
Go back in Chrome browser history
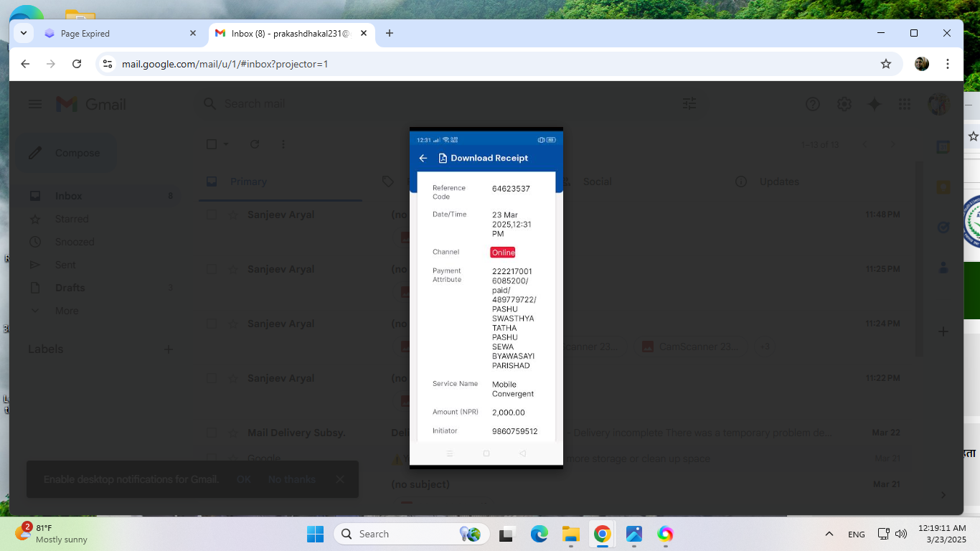click(x=25, y=64)
